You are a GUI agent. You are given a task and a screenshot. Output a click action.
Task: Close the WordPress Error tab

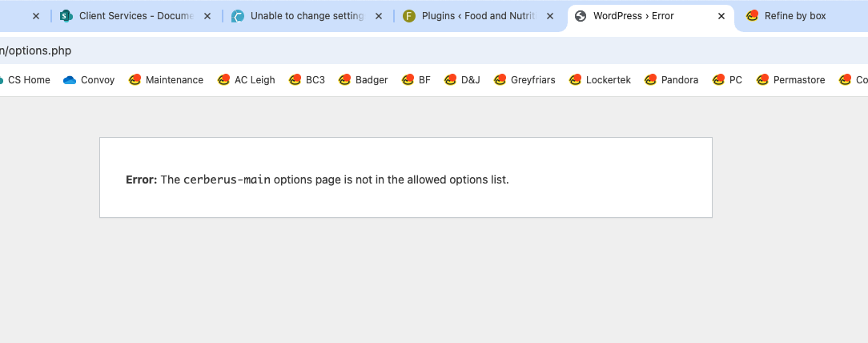point(721,16)
